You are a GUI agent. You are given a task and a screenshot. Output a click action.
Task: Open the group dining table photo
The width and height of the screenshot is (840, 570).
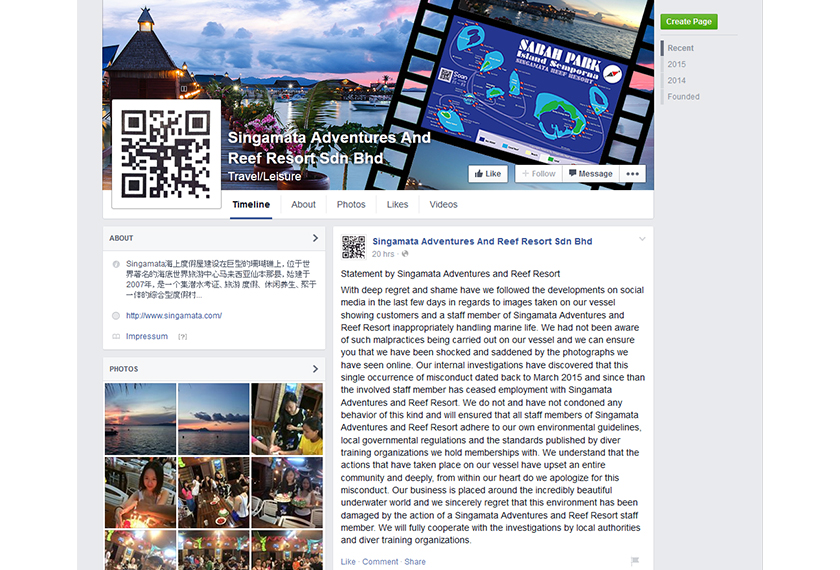[214, 493]
